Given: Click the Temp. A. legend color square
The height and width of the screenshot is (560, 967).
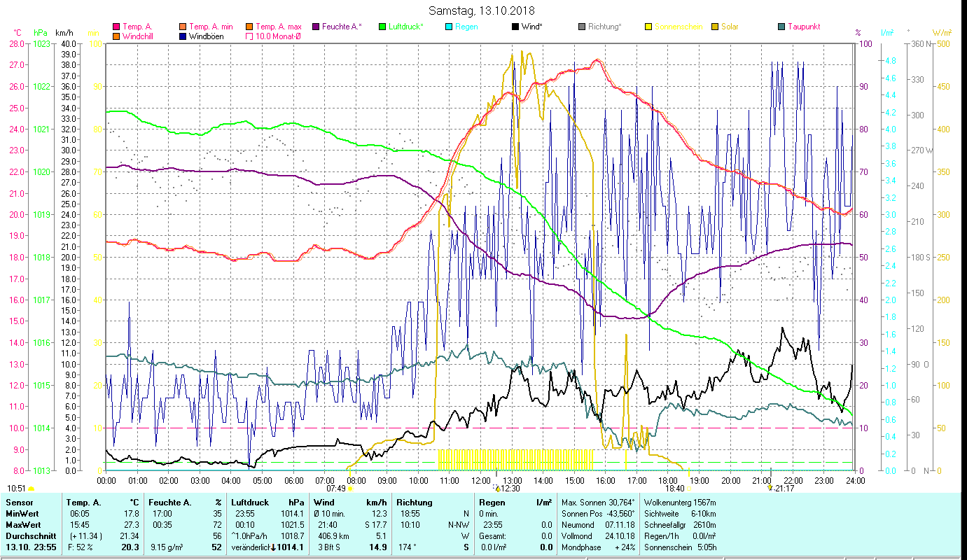Looking at the screenshot, I should [116, 27].
